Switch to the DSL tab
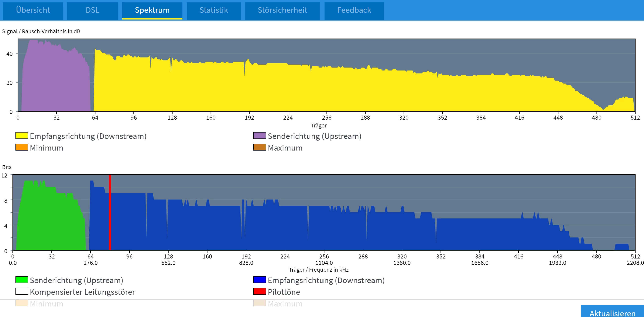Screen dimensions: 644x317 (92, 10)
